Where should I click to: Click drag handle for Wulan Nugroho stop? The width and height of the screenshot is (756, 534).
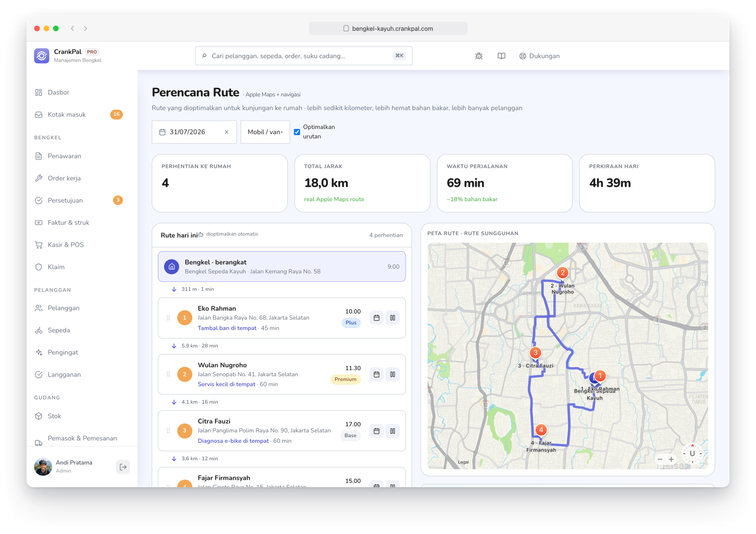pos(168,374)
